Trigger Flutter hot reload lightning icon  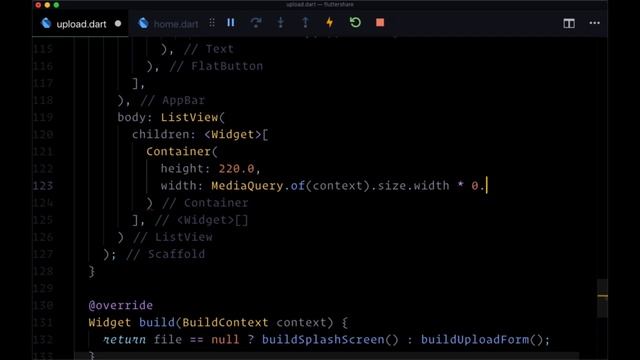pyautogui.click(x=329, y=23)
